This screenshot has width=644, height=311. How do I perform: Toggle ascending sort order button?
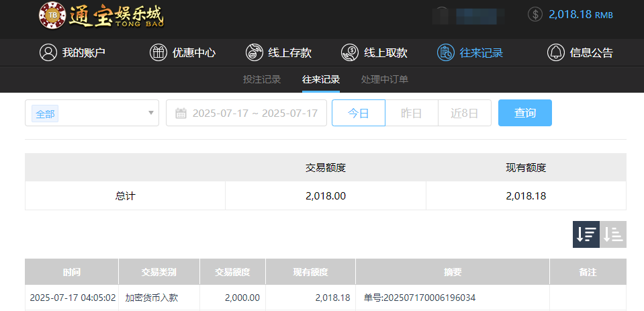click(613, 234)
